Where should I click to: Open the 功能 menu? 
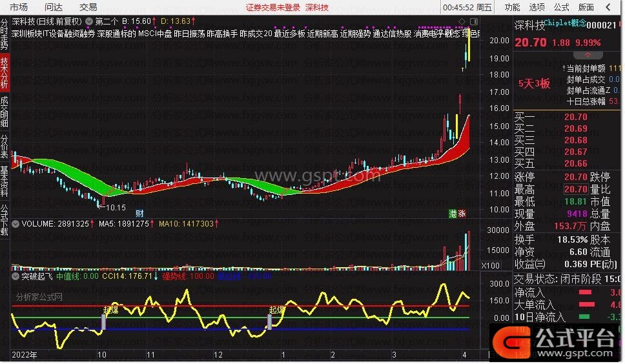coord(512,7)
